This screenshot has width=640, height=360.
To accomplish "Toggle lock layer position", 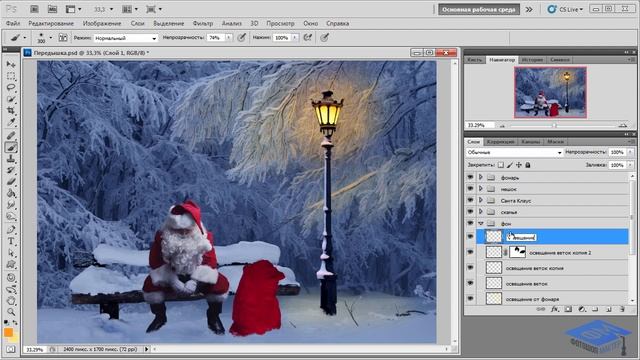I will coord(519,165).
